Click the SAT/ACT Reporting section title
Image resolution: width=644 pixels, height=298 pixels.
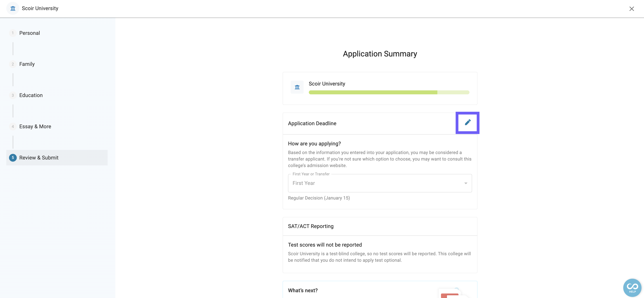(310, 226)
